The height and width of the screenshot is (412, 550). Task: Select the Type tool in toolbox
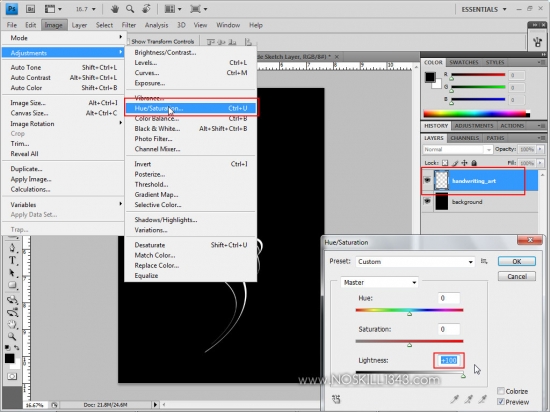click(x=12, y=260)
